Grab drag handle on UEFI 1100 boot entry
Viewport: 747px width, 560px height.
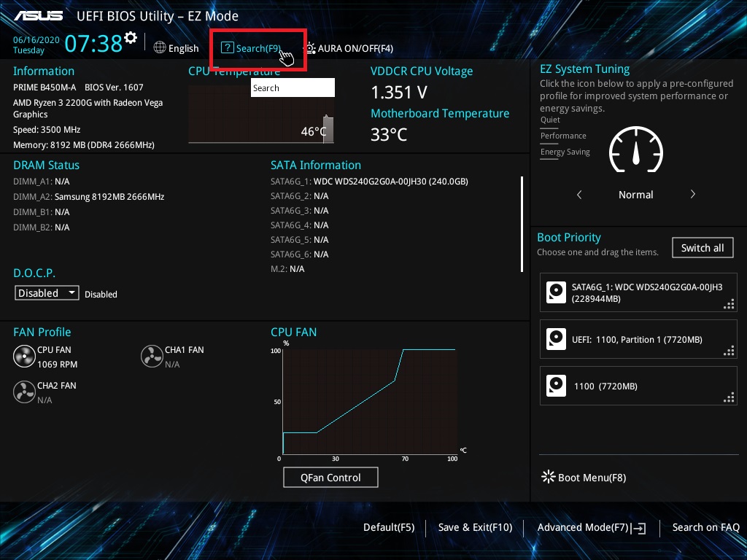click(x=729, y=351)
